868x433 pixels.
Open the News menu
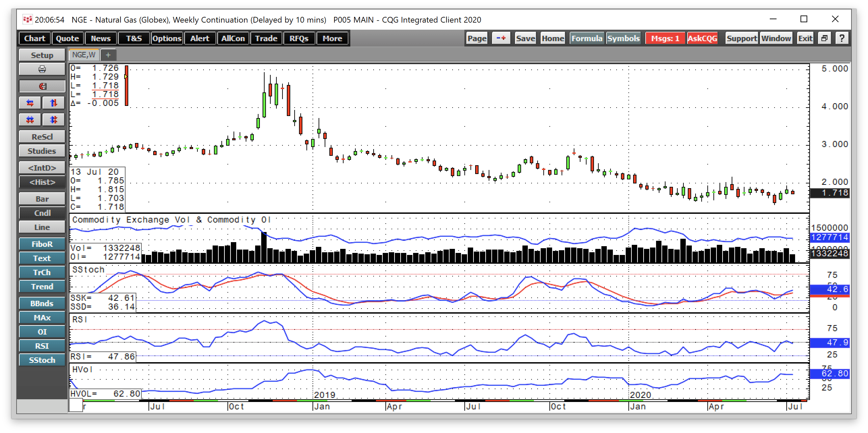(x=101, y=38)
